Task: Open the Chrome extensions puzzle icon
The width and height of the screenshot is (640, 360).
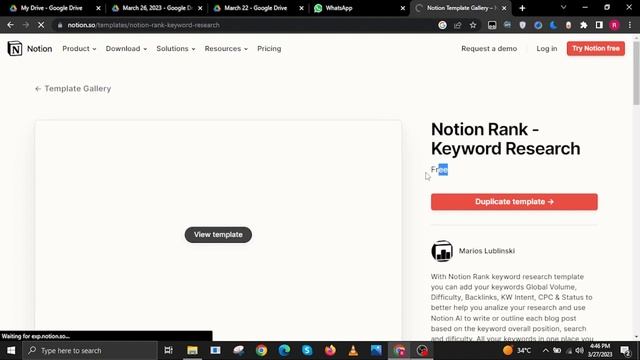Action: point(584,25)
